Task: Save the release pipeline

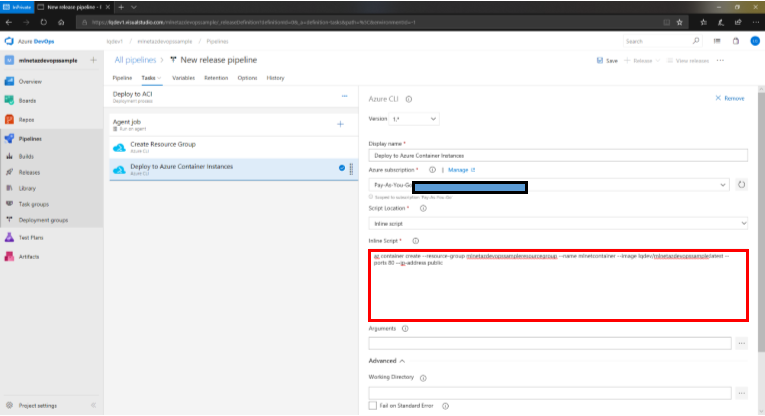Action: (606, 60)
